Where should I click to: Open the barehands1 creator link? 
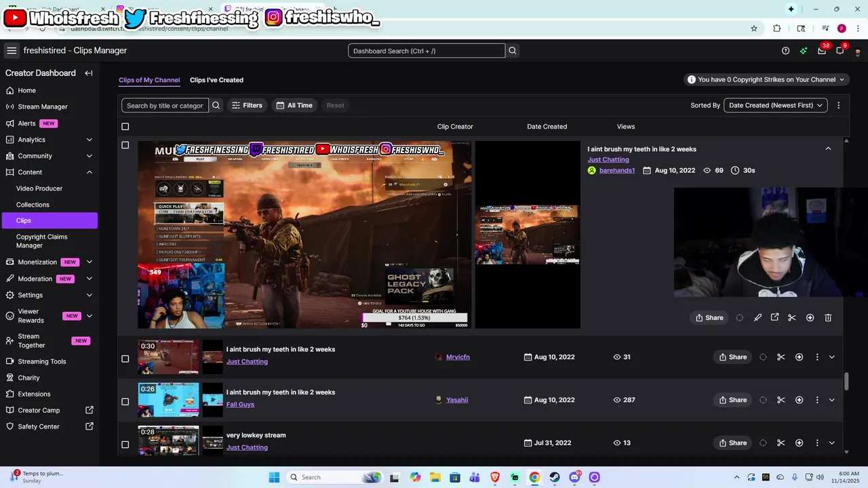(x=616, y=170)
